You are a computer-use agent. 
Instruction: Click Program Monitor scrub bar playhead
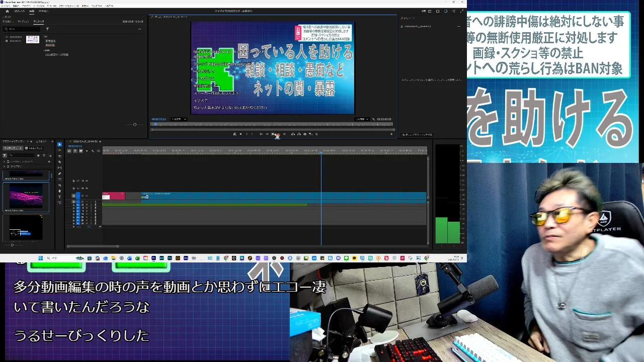155,124
